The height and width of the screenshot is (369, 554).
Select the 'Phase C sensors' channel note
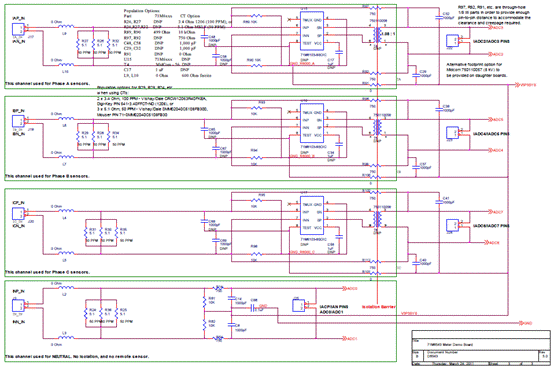click(x=47, y=272)
